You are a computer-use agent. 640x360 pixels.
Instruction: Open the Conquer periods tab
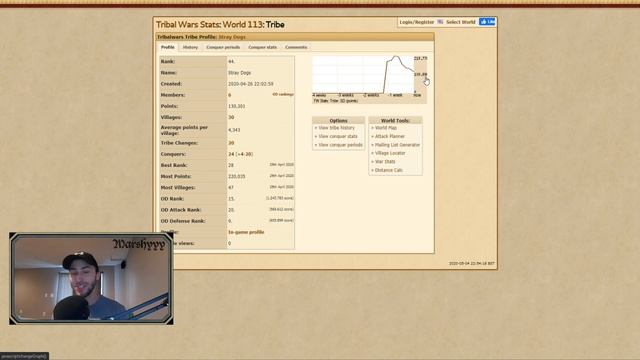point(223,47)
